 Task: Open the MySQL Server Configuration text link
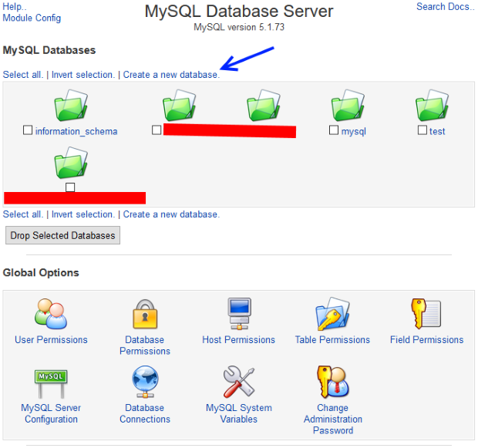pyautogui.click(x=51, y=413)
